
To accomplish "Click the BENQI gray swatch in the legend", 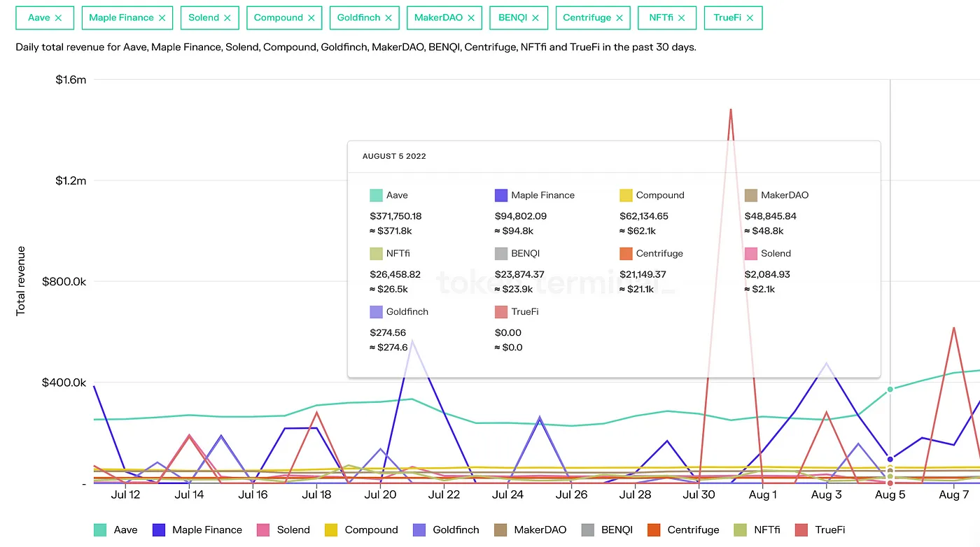I will click(x=587, y=530).
